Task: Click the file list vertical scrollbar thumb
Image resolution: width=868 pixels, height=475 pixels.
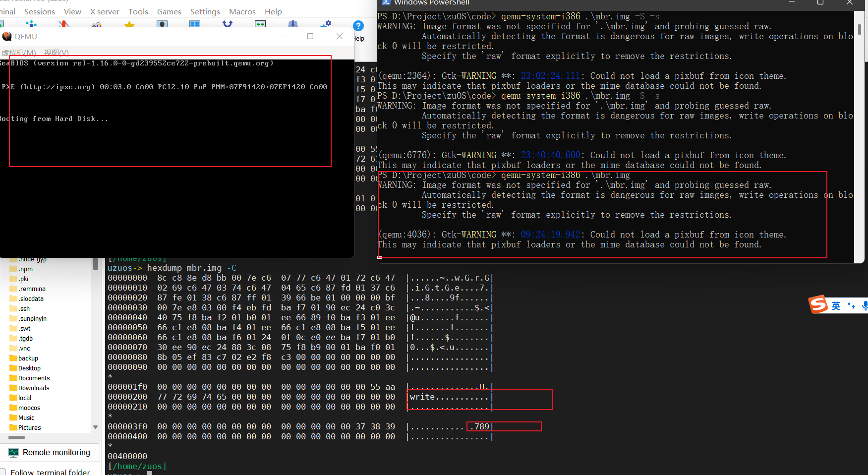Action: click(95, 264)
